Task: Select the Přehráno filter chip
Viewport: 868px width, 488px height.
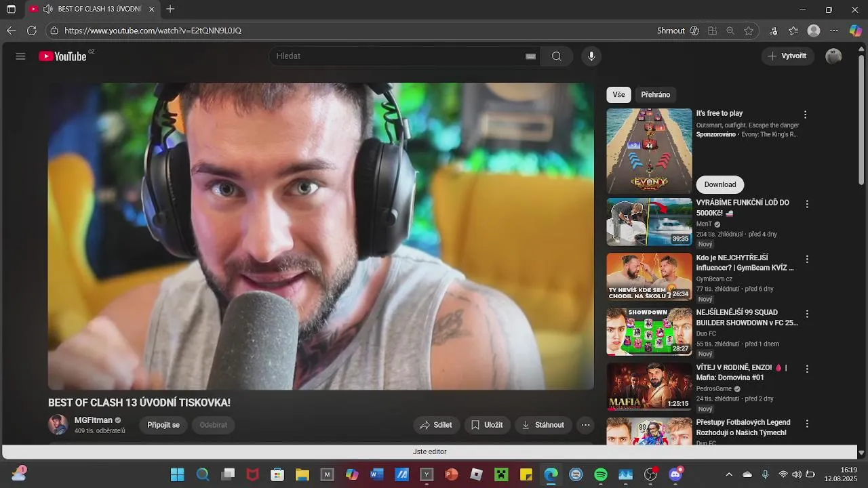Action: [x=656, y=95]
